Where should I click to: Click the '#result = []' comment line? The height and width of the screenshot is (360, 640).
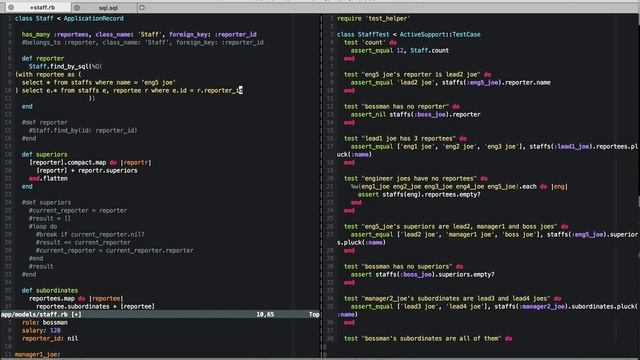coord(49,218)
